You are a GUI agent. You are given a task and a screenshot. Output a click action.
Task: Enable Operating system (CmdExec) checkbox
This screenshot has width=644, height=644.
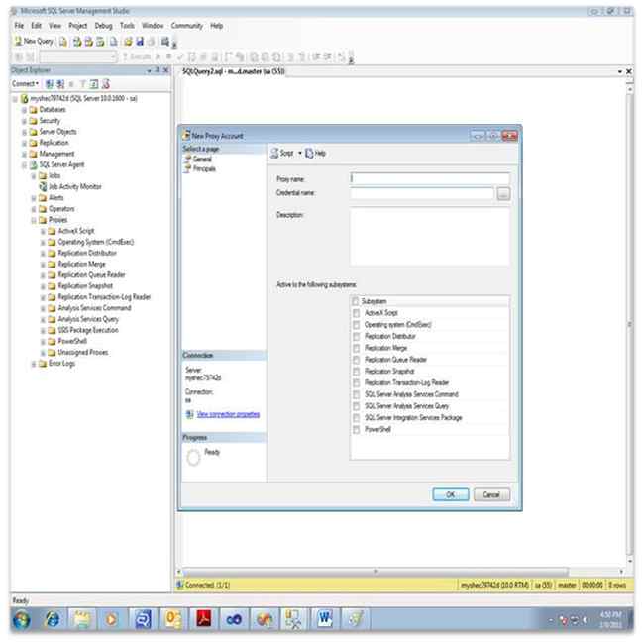[356, 325]
